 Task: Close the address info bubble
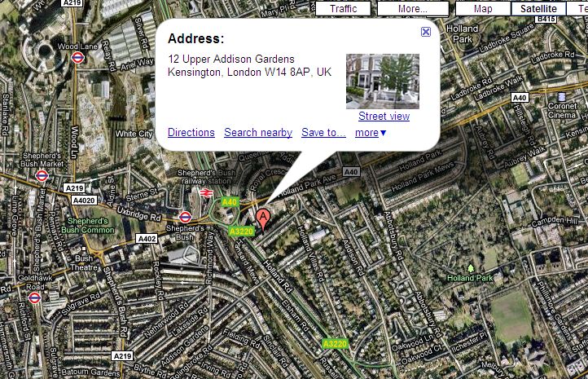coord(426,32)
